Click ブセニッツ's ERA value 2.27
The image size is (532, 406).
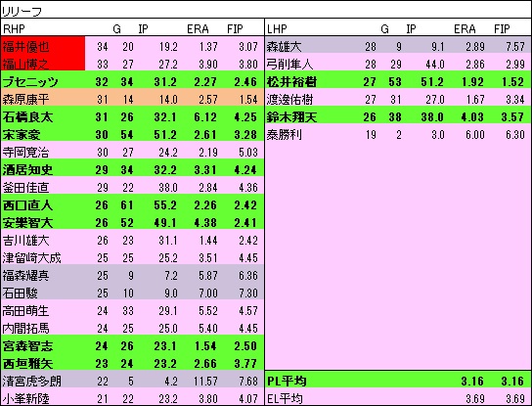coord(205,82)
